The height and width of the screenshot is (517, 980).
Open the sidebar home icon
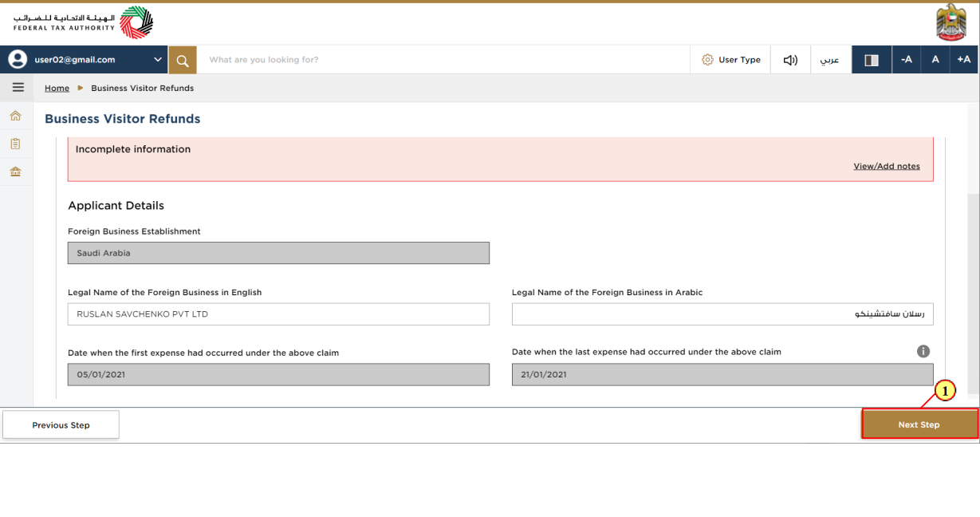point(15,116)
